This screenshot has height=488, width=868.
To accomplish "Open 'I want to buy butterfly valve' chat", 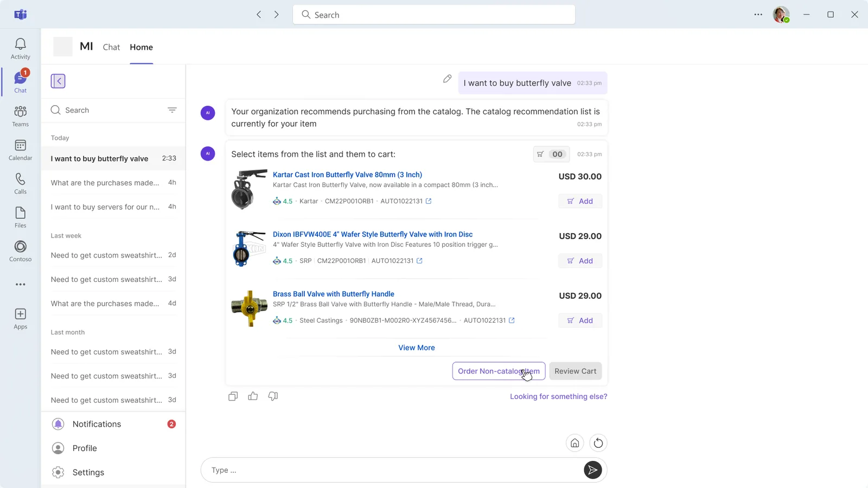I will pyautogui.click(x=113, y=158).
